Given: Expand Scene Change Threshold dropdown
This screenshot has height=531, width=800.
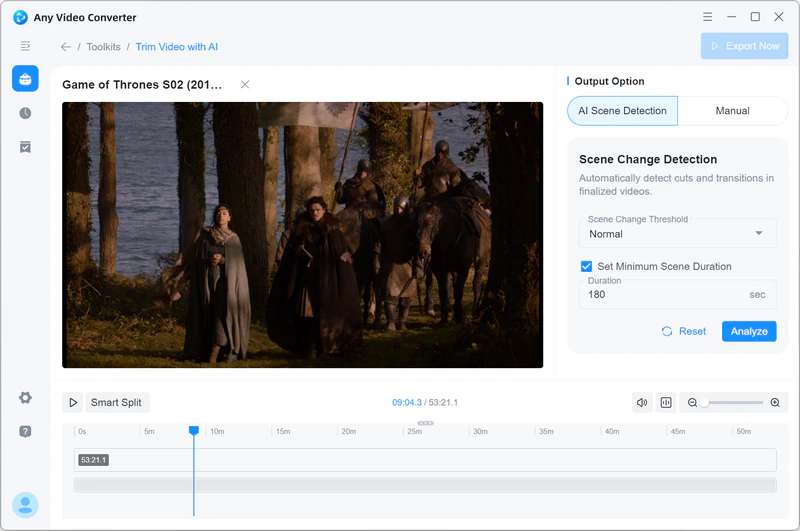Looking at the screenshot, I should click(x=678, y=234).
